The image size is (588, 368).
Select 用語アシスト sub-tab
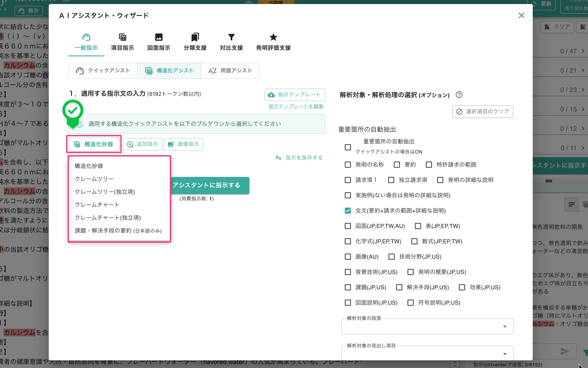[x=230, y=71]
